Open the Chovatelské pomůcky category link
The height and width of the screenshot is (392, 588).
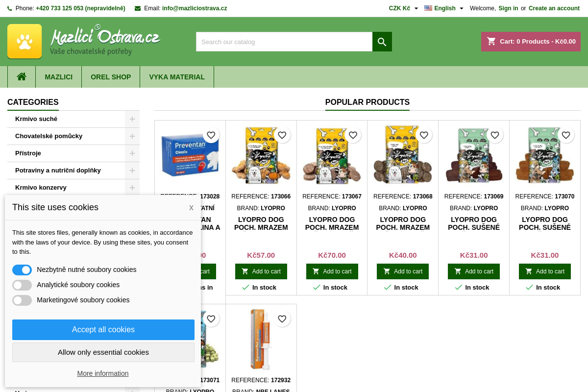click(x=49, y=136)
